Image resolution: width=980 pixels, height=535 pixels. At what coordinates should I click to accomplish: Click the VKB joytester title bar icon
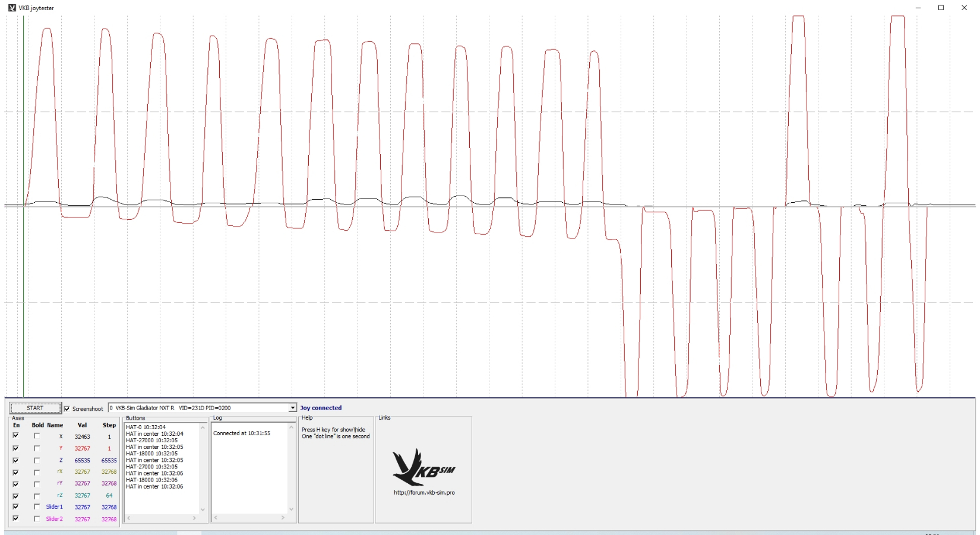coord(12,8)
